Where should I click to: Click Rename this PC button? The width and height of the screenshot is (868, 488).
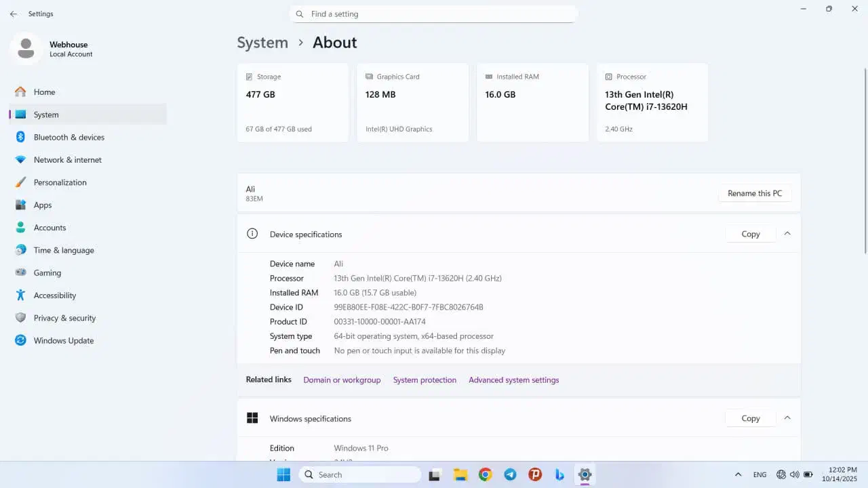[754, 193]
